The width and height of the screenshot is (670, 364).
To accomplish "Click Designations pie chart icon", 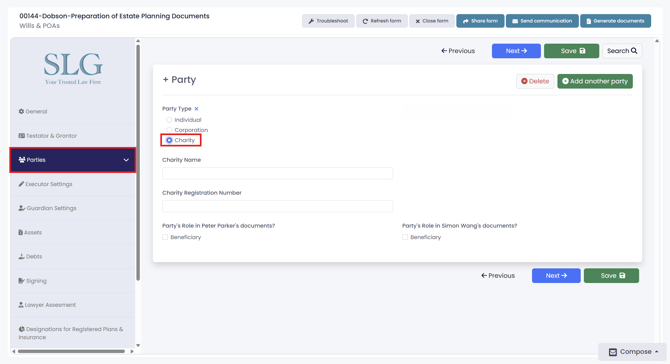I will coord(21,329).
